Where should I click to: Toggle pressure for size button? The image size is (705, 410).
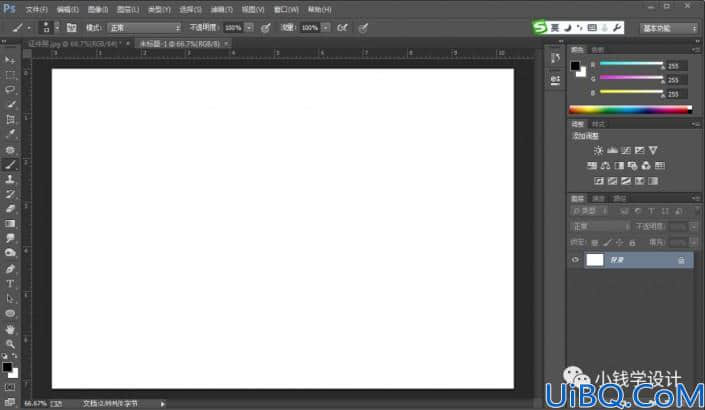[x=363, y=28]
